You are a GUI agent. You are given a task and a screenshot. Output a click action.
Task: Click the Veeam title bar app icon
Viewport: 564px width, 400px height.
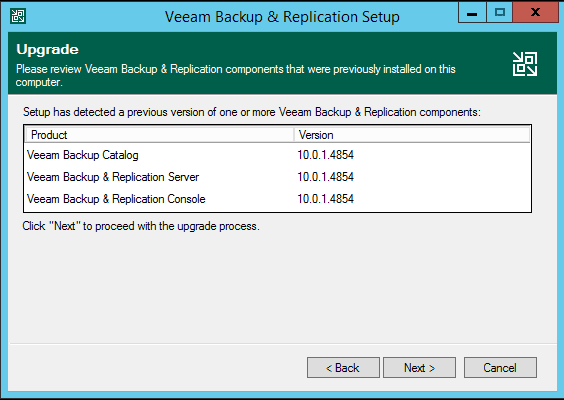click(x=18, y=16)
